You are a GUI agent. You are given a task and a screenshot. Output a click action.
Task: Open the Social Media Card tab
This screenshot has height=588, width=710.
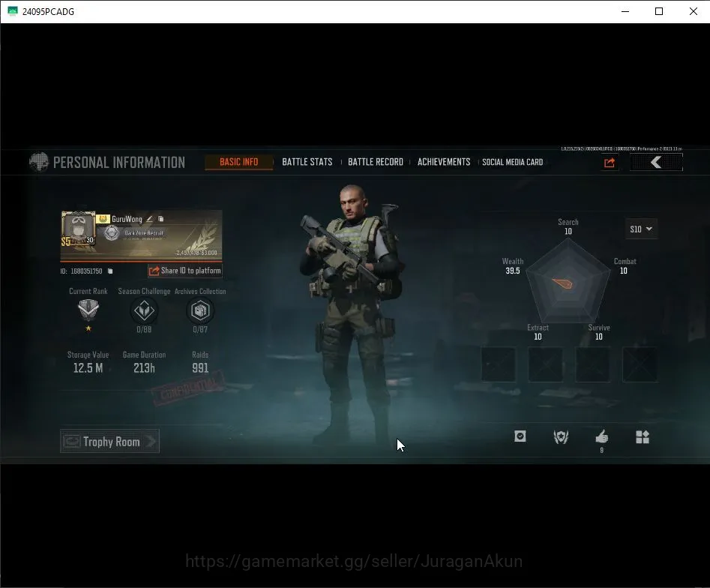pos(512,162)
